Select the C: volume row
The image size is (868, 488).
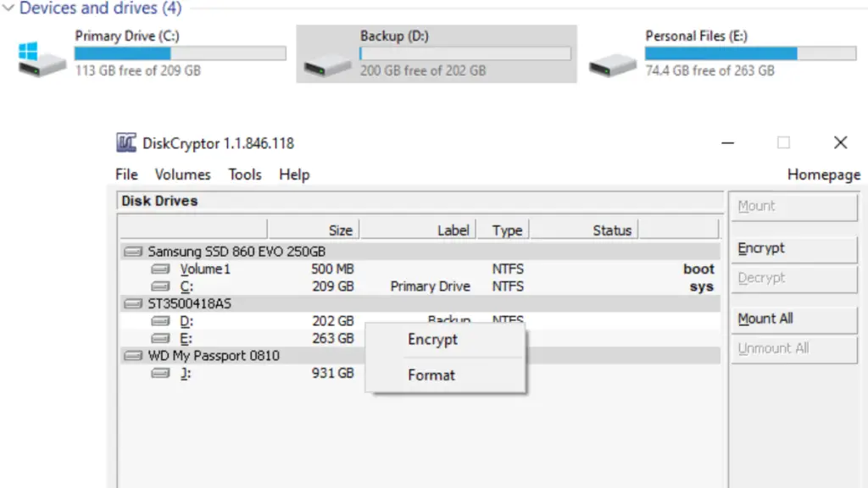click(420, 286)
